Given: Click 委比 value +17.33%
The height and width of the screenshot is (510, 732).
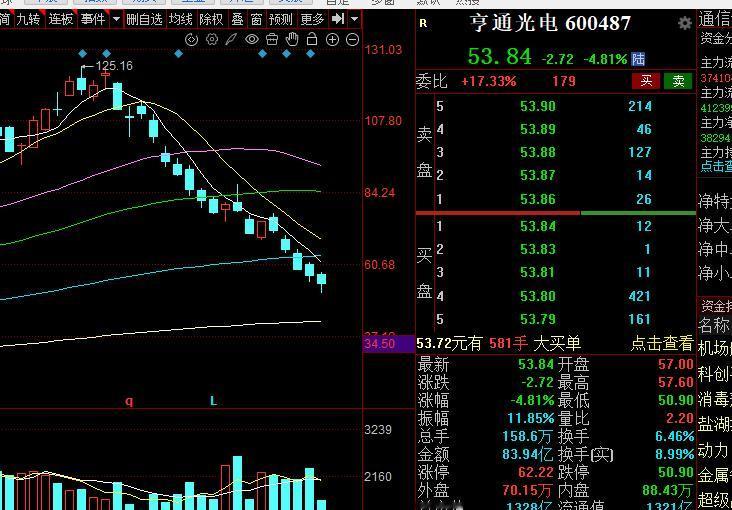Looking at the screenshot, I should [x=489, y=81].
